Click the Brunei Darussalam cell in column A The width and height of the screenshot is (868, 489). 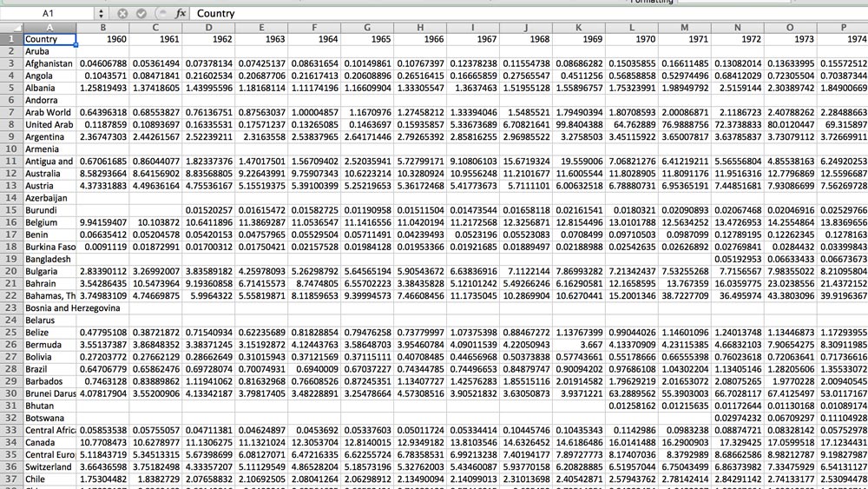pyautogui.click(x=49, y=393)
